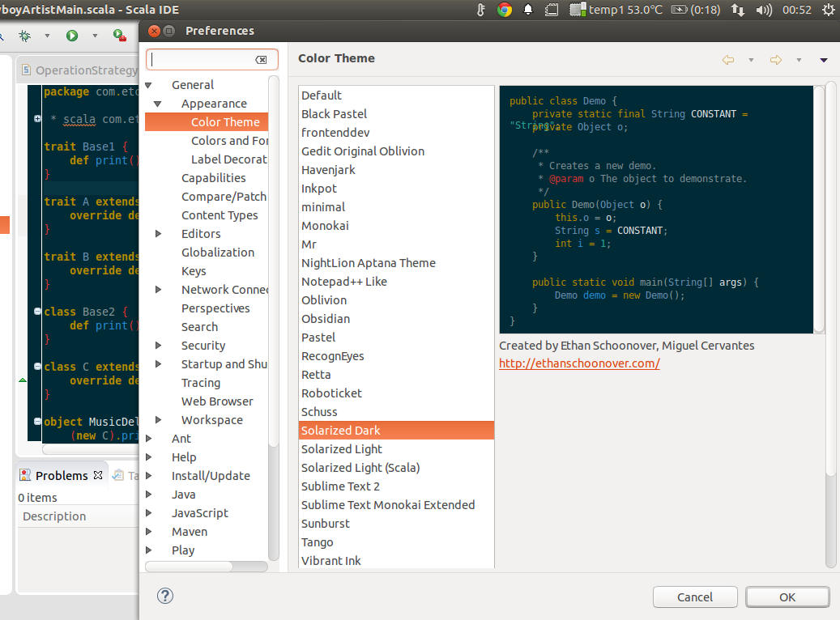
Task: Open the Debug dropdown arrow next to bug icon
Action: [47, 36]
